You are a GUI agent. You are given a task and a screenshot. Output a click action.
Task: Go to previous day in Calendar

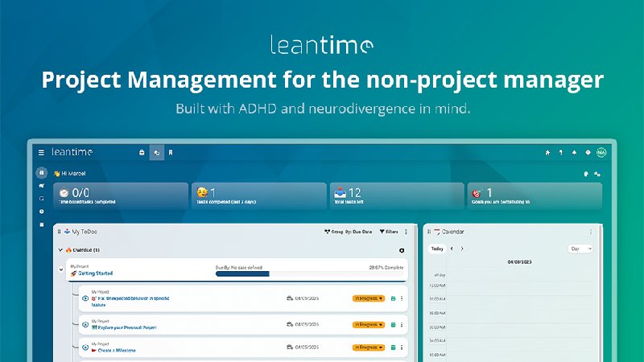[x=452, y=249]
